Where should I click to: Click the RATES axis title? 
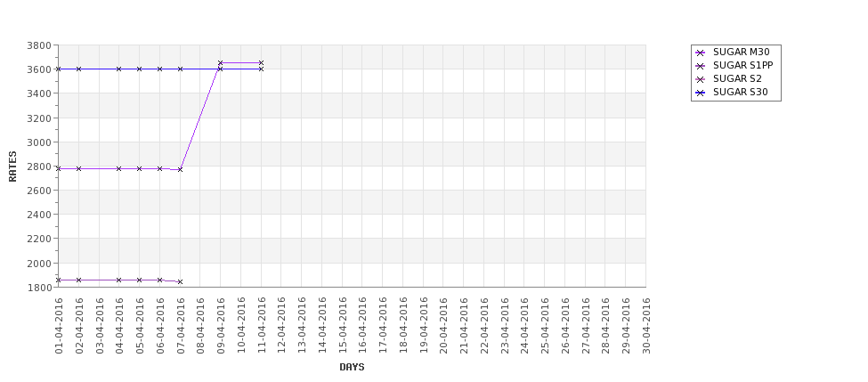12,167
